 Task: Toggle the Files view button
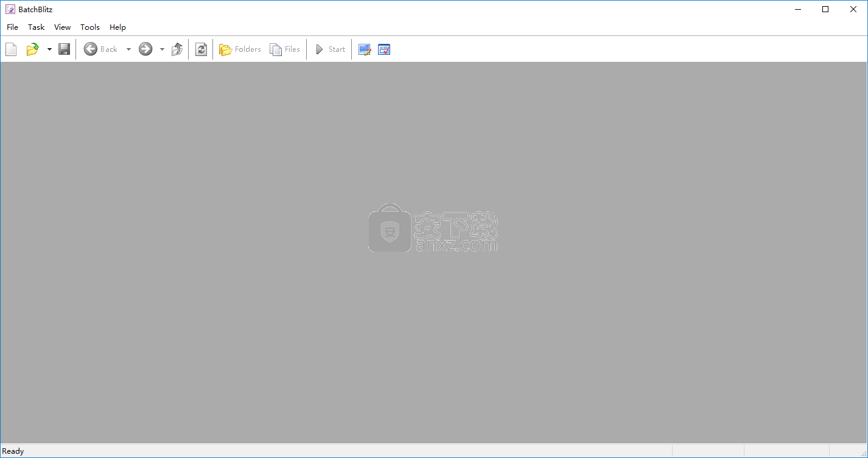[x=285, y=49]
